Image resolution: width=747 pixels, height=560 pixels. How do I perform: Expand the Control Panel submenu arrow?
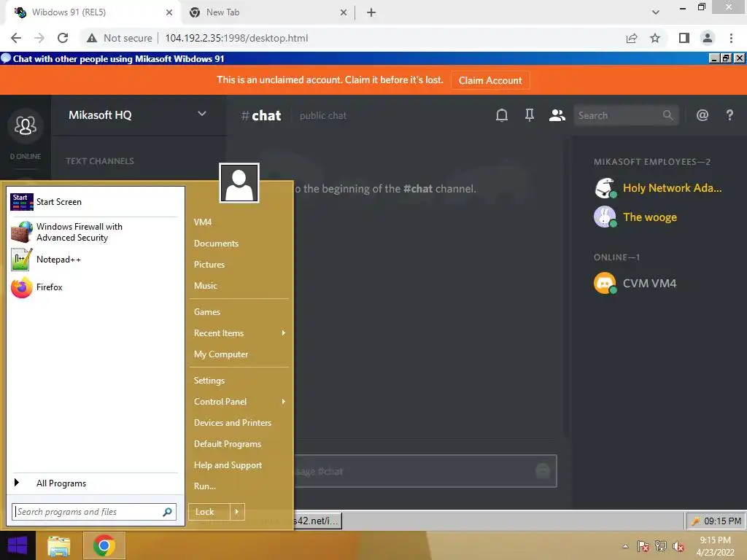(284, 402)
